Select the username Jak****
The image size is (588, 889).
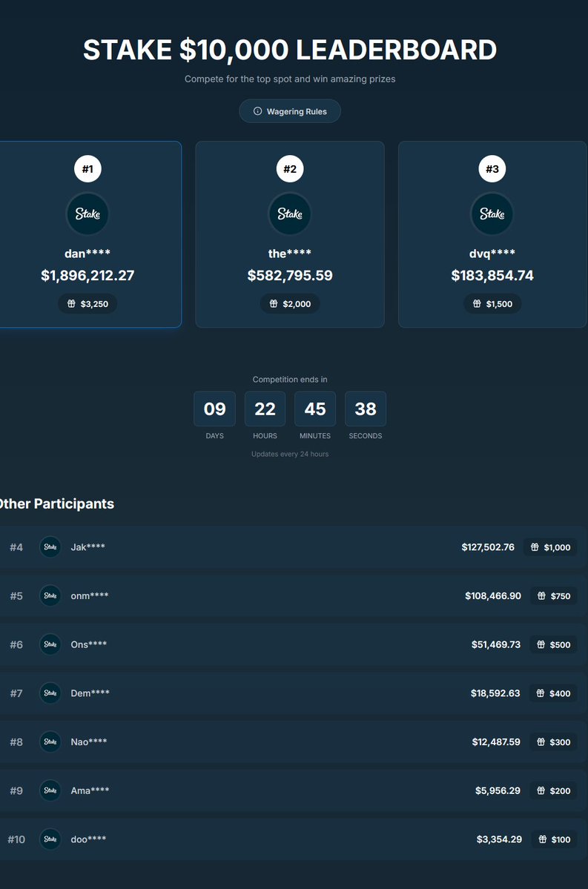coord(88,547)
